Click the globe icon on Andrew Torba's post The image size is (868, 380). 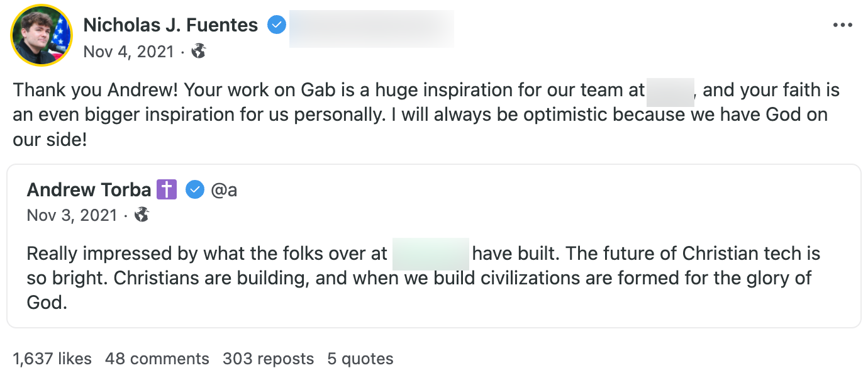coord(142,215)
